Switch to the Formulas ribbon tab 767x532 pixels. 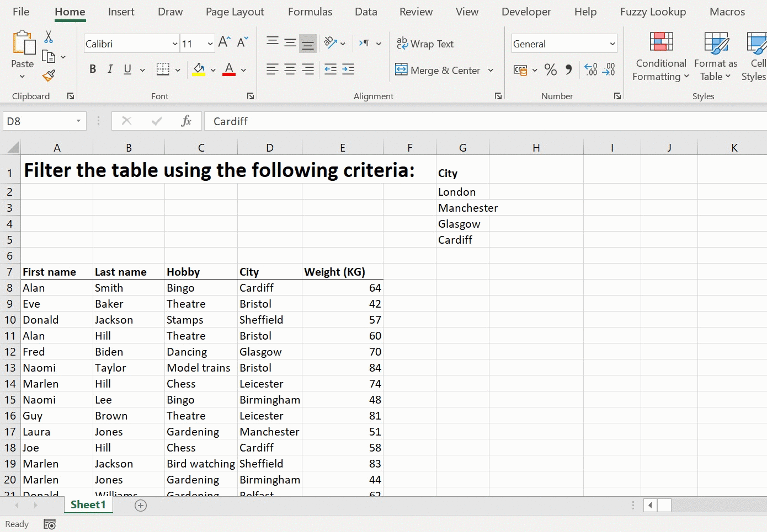coord(310,12)
